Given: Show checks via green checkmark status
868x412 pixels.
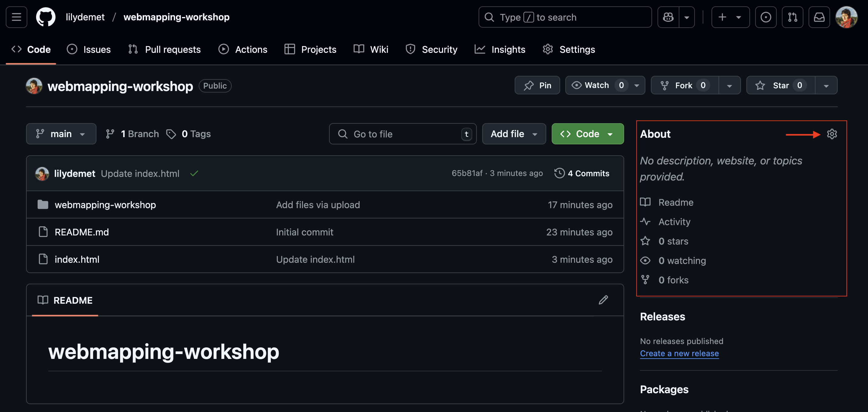Looking at the screenshot, I should click(x=194, y=173).
